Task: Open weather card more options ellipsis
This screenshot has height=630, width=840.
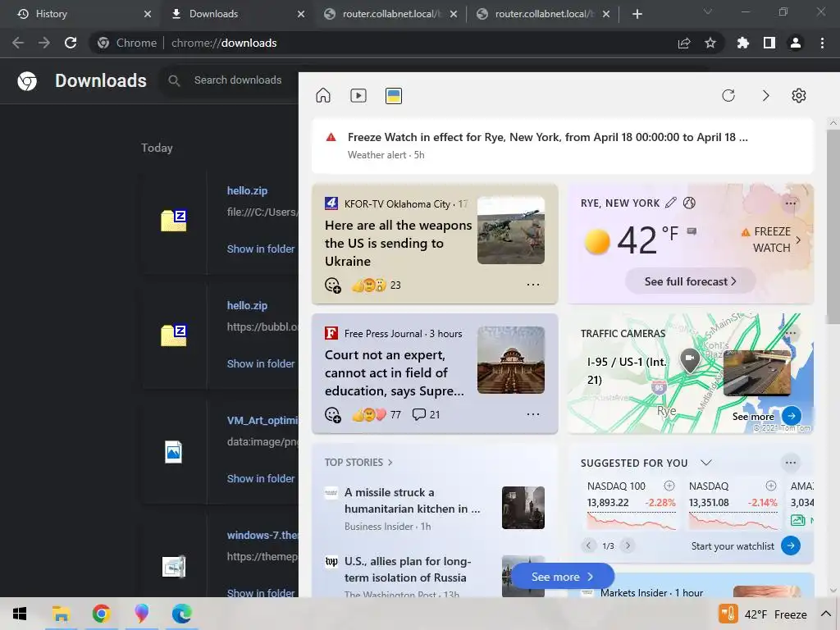Action: coord(790,203)
